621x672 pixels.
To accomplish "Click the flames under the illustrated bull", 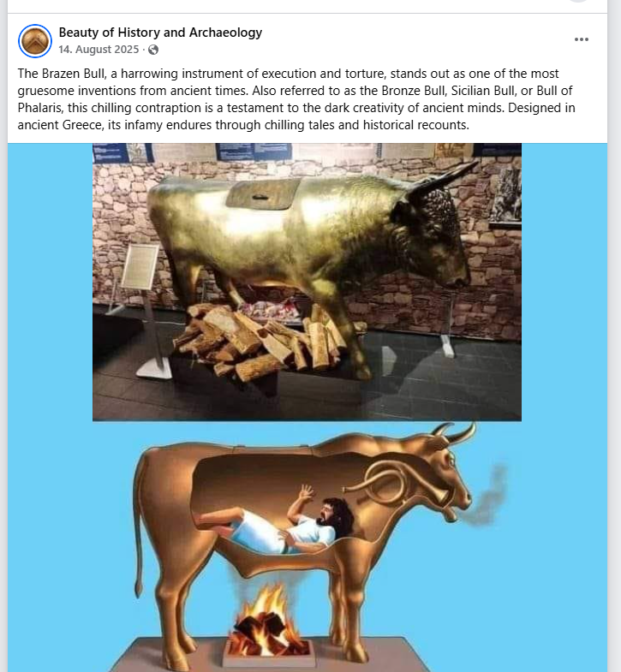I will pos(268,621).
